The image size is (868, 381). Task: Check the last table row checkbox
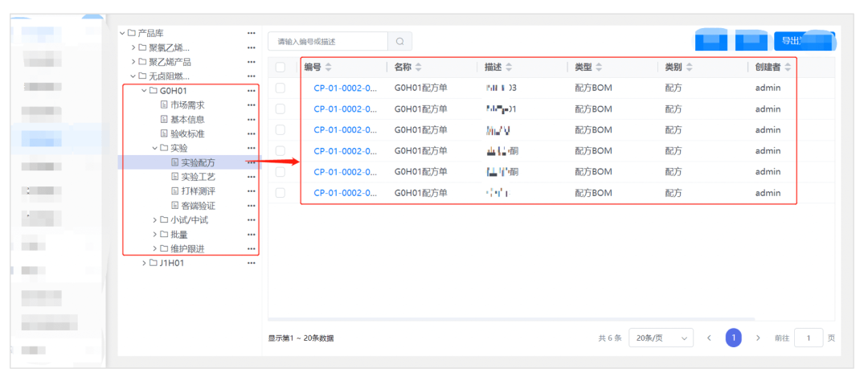pyautogui.click(x=280, y=193)
